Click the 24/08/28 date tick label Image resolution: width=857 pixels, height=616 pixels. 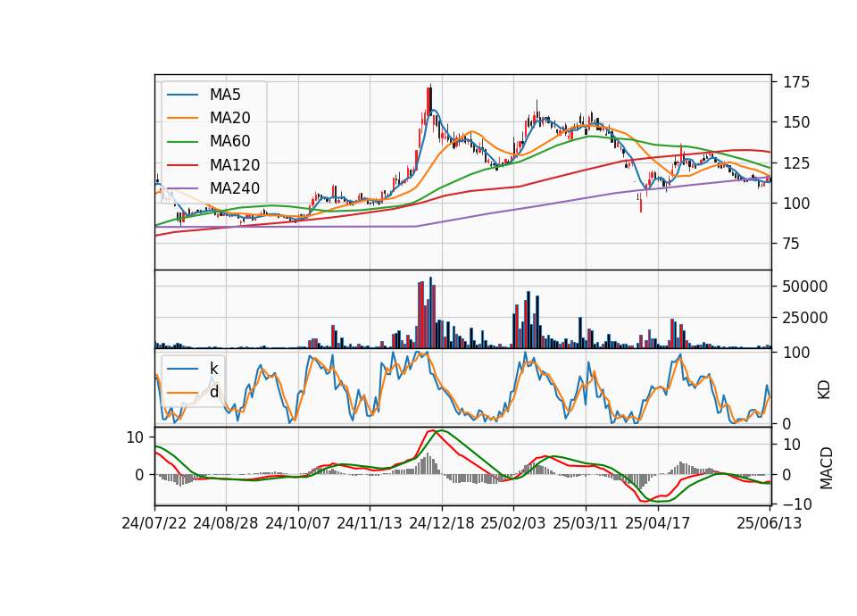click(226, 524)
